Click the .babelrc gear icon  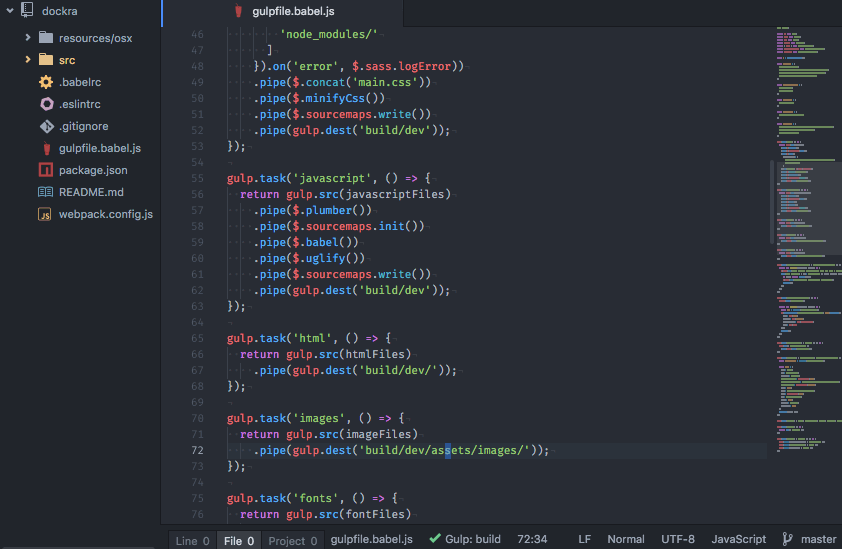(46, 82)
